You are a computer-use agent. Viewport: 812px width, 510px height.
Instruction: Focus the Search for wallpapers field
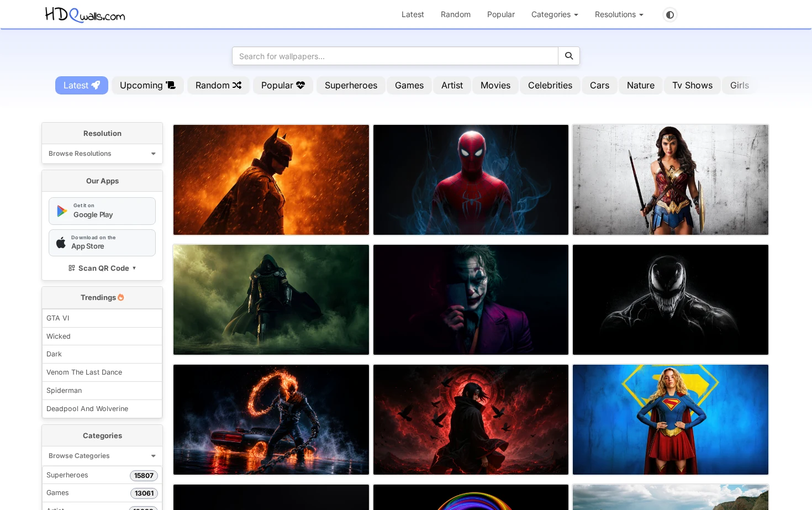coord(395,56)
